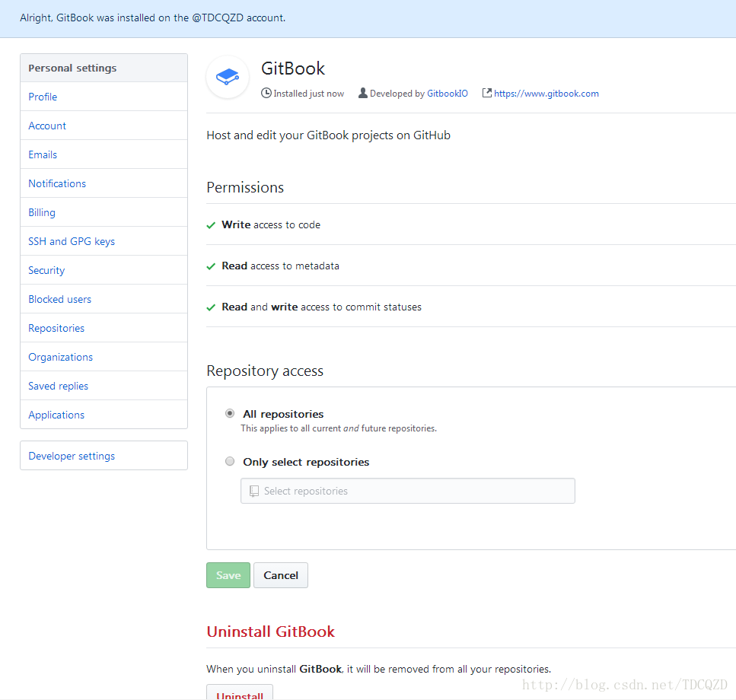Click the Save button

click(x=228, y=575)
